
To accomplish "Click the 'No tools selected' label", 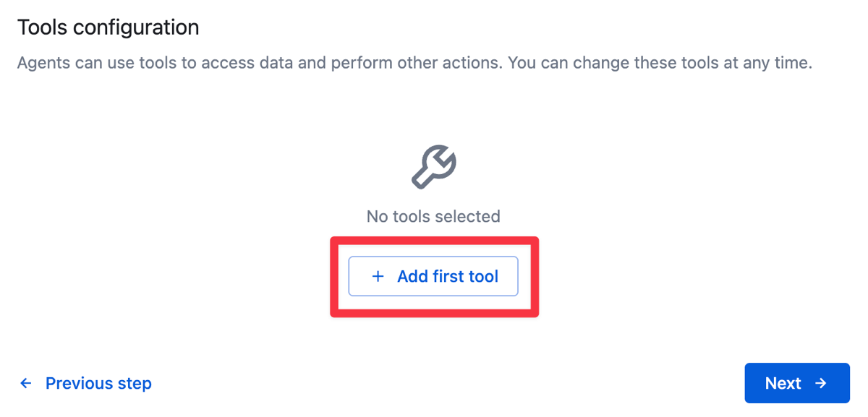I will point(433,216).
